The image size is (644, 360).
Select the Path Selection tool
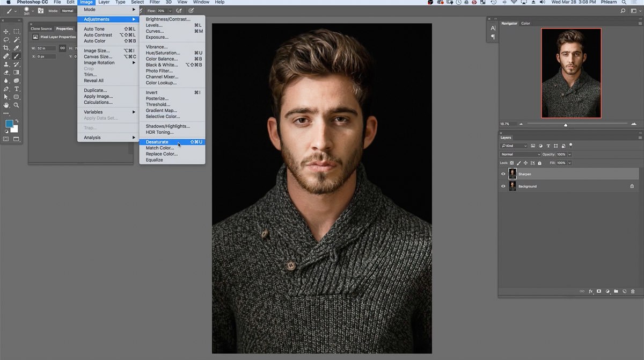pos(6,97)
